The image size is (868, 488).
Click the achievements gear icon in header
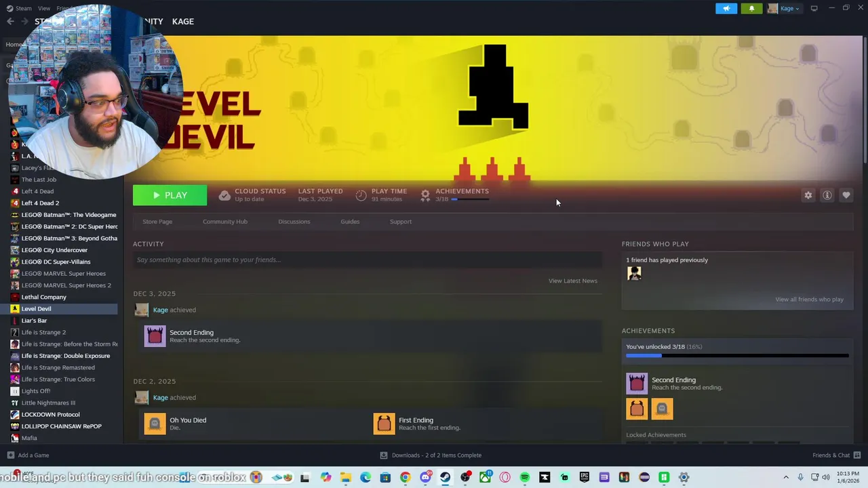coord(425,195)
